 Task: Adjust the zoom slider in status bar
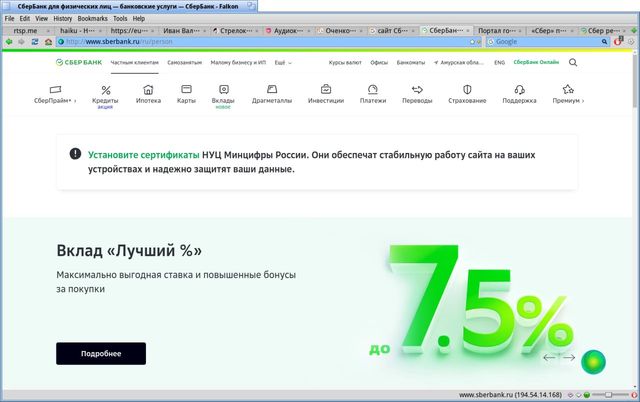(x=610, y=395)
